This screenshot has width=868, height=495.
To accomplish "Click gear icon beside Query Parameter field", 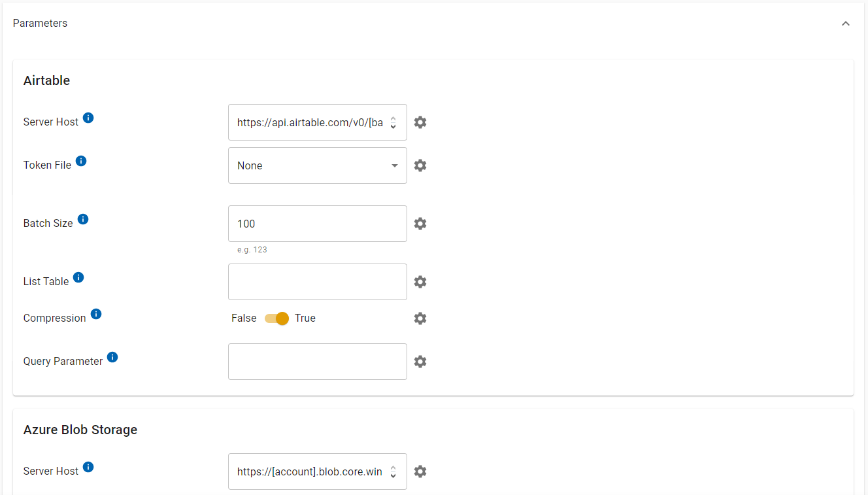I will tap(420, 362).
